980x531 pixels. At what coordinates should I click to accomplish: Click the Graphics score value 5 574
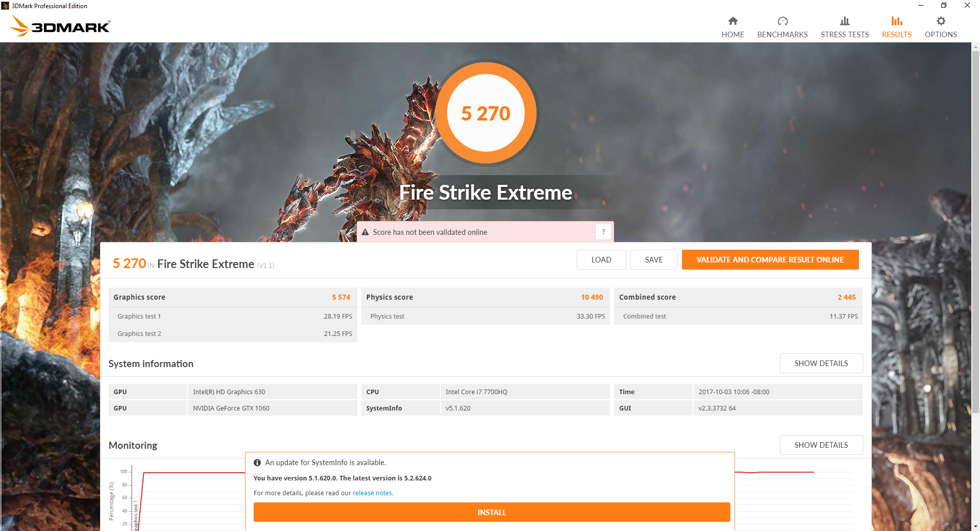click(x=341, y=297)
